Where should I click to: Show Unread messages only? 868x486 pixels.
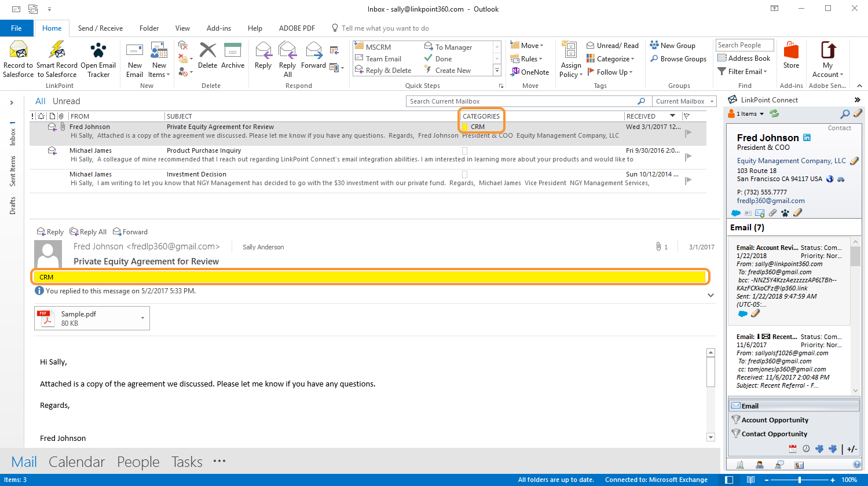pos(67,101)
